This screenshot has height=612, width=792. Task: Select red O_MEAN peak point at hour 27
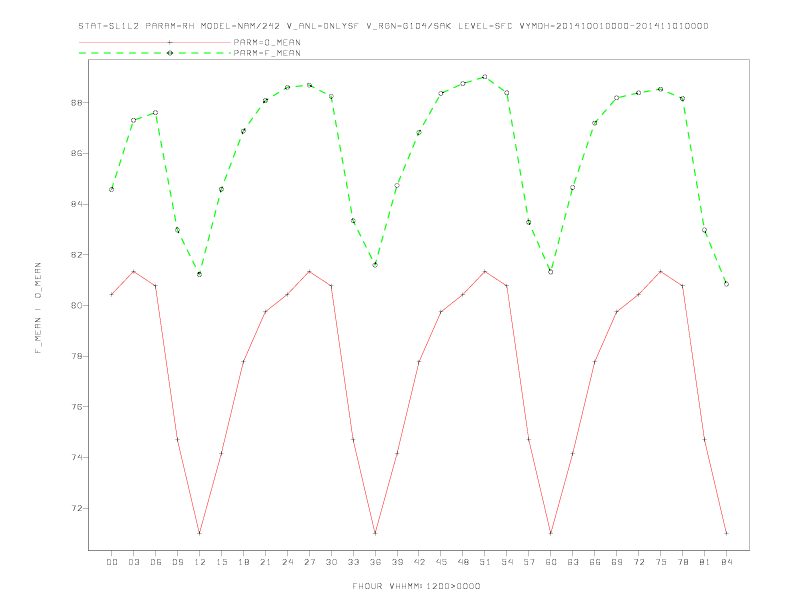point(309,272)
